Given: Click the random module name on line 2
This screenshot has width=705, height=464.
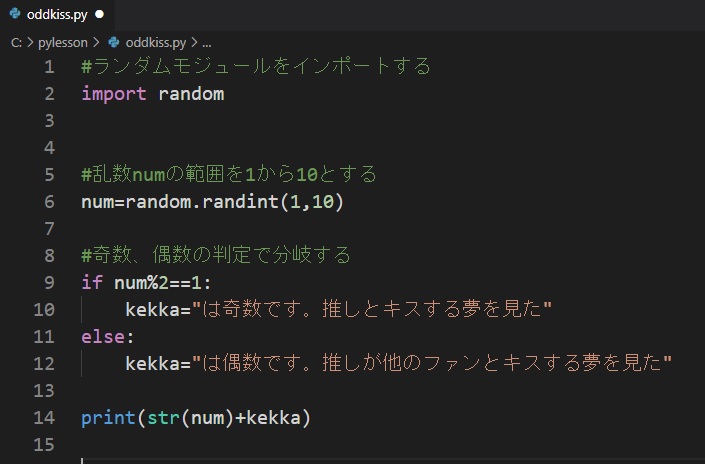Looking at the screenshot, I should (x=191, y=94).
